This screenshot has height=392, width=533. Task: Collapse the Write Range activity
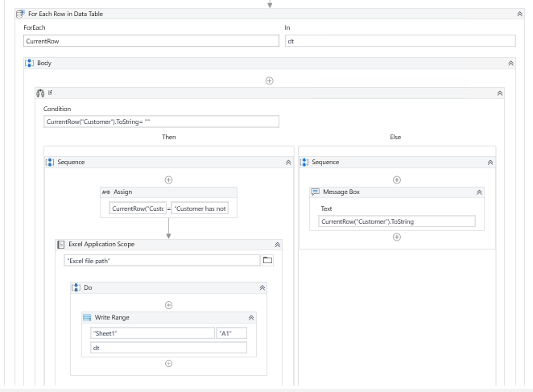click(251, 317)
